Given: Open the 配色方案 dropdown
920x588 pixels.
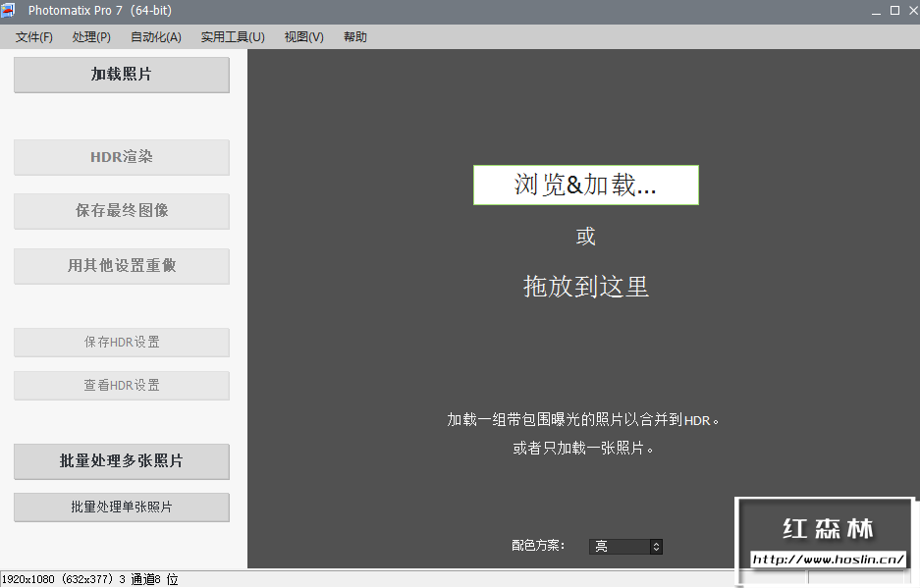Looking at the screenshot, I should coord(625,547).
